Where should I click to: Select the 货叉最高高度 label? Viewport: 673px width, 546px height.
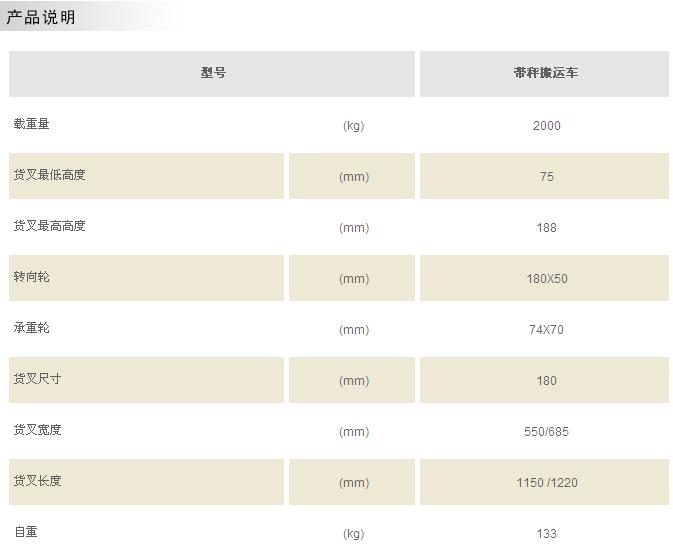click(49, 226)
